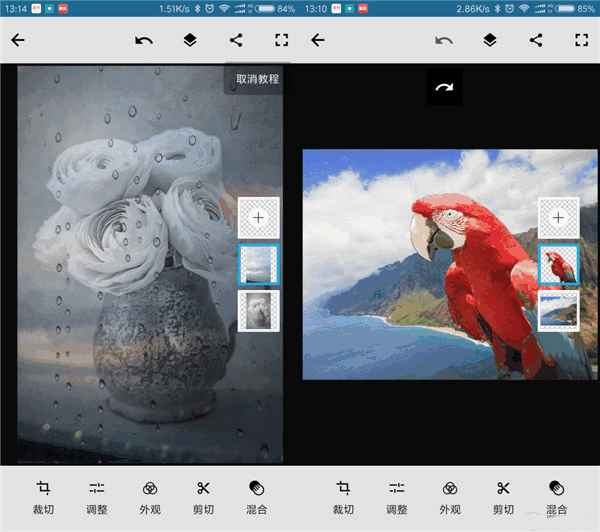This screenshot has height=532, width=600.
Task: Select parrot layer thumbnail
Action: [x=559, y=264]
